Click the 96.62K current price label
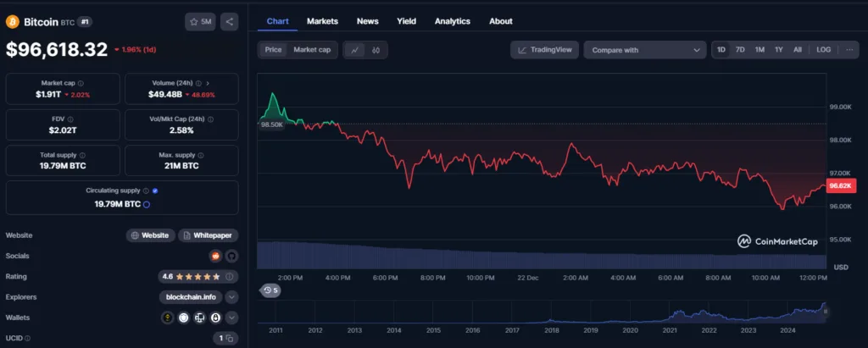This screenshot has width=868, height=348. click(x=840, y=186)
